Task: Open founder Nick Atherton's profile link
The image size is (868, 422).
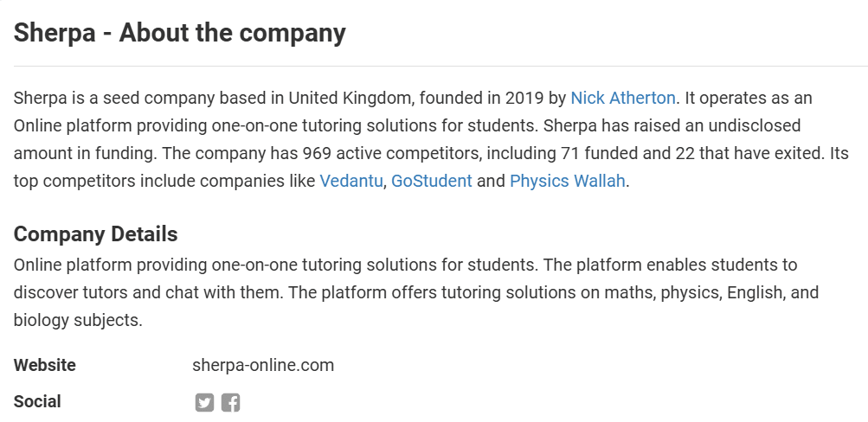Action: click(622, 98)
